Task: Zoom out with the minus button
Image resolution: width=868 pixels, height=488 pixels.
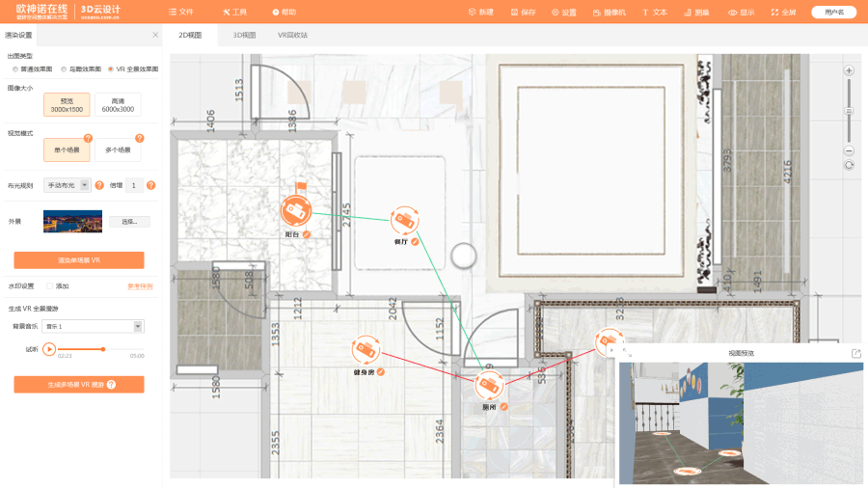Action: pyautogui.click(x=849, y=150)
